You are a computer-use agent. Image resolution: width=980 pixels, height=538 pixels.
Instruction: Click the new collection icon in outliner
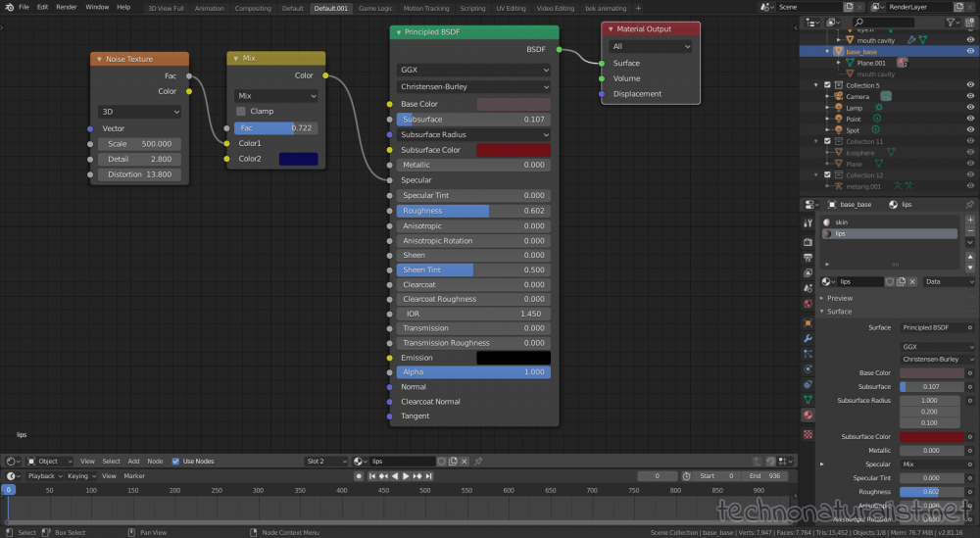coord(969,23)
